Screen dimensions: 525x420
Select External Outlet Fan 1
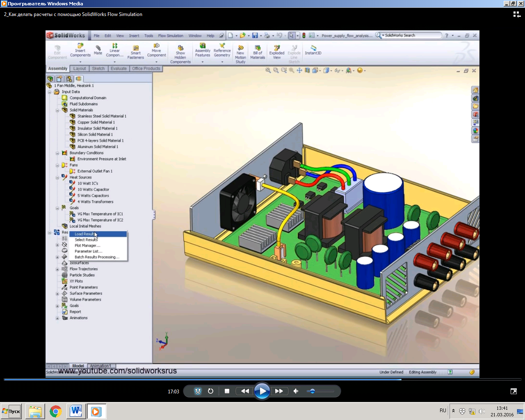point(95,171)
